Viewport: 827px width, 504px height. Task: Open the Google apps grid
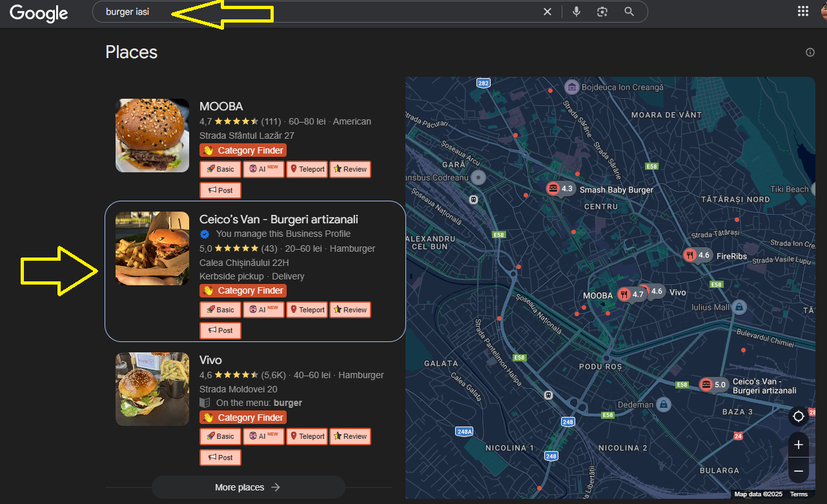(x=803, y=11)
